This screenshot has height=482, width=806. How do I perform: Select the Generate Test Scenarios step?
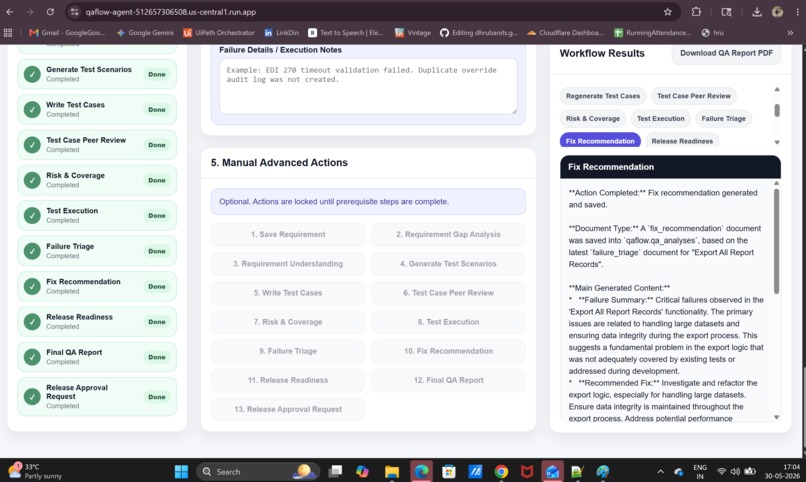pyautogui.click(x=97, y=74)
